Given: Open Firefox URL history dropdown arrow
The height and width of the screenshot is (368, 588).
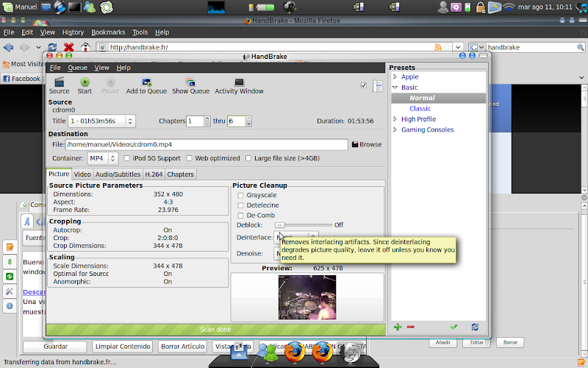Looking at the screenshot, I should point(458,47).
